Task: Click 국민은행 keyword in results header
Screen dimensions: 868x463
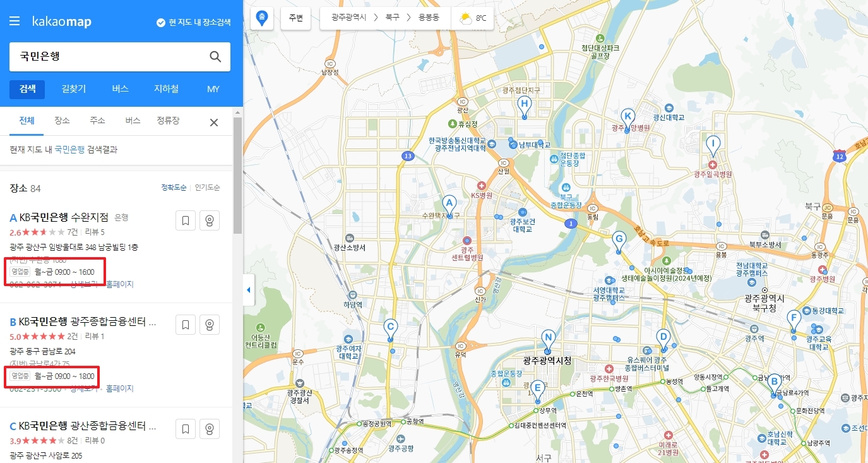Action: pos(69,150)
